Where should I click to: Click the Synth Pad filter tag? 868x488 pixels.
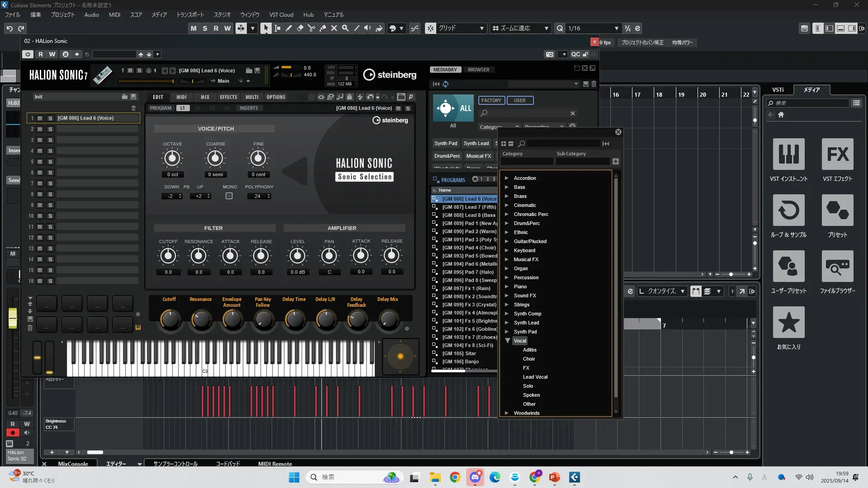pos(445,143)
